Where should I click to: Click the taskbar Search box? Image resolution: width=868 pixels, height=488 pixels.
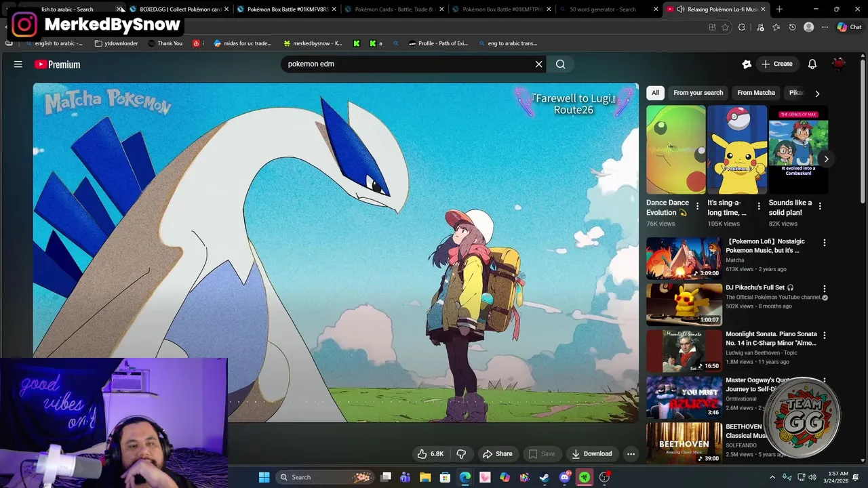[x=325, y=477]
